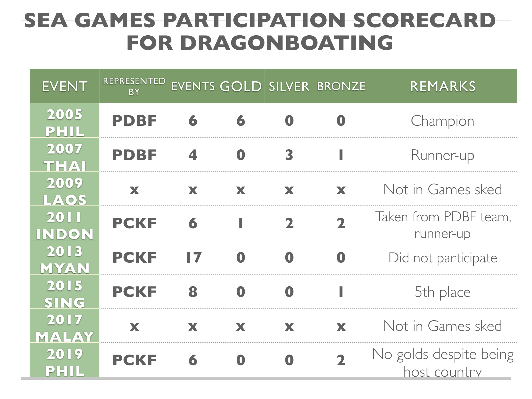
Task: Click the '5th place' remark cell
Action: pos(442,292)
